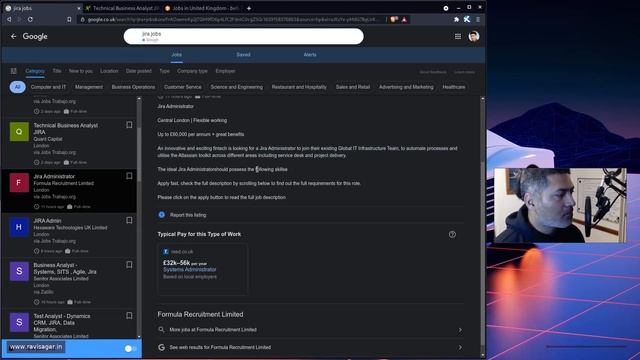
Task: Open the Company type filter
Action: [x=192, y=71]
